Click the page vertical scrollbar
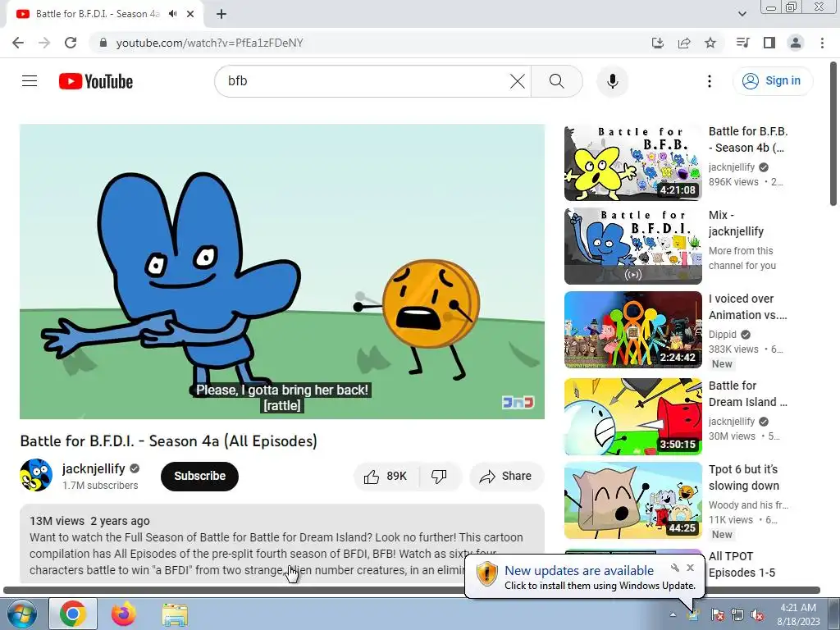This screenshot has height=630, width=840. tap(833, 134)
